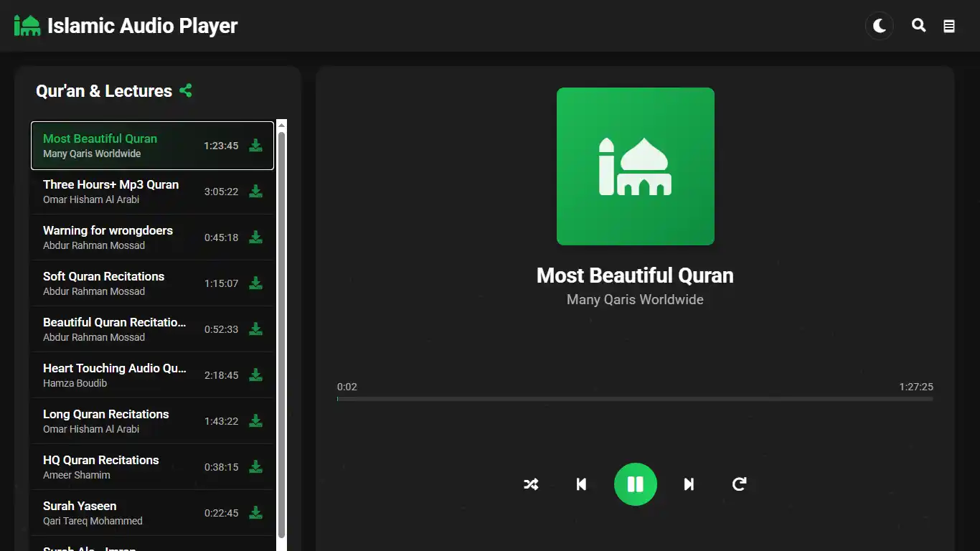980x551 pixels.
Task: Click the 3:05:22 duration
Action: pyautogui.click(x=221, y=192)
